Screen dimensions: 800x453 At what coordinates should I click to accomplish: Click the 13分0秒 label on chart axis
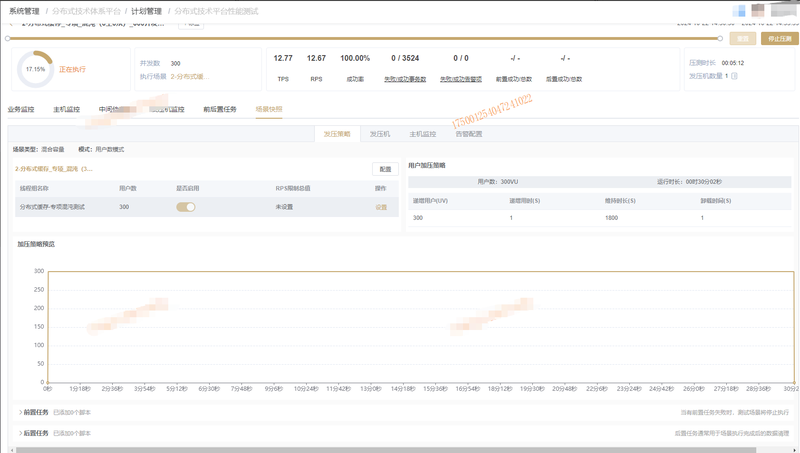pyautogui.click(x=370, y=389)
